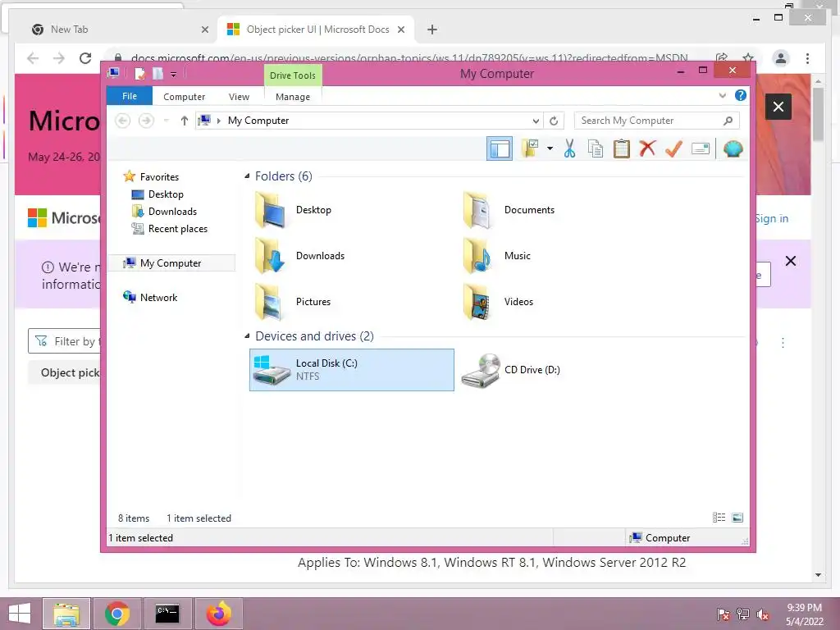Screen dimensions: 840x630
Task: Select CD Drive (D:)
Action: (512, 370)
